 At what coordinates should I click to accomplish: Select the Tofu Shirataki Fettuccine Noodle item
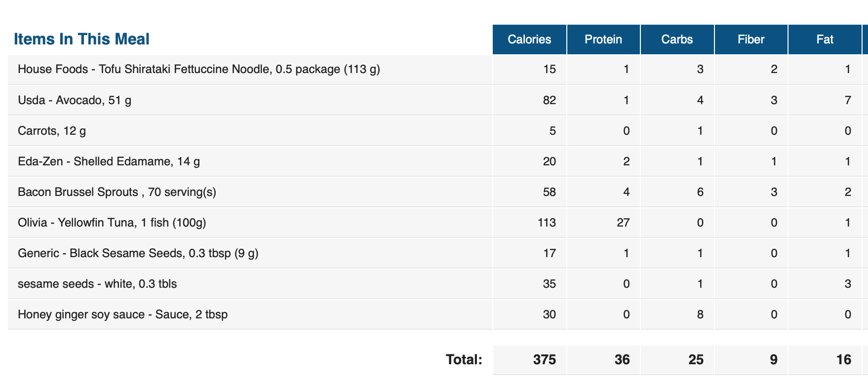pos(199,69)
